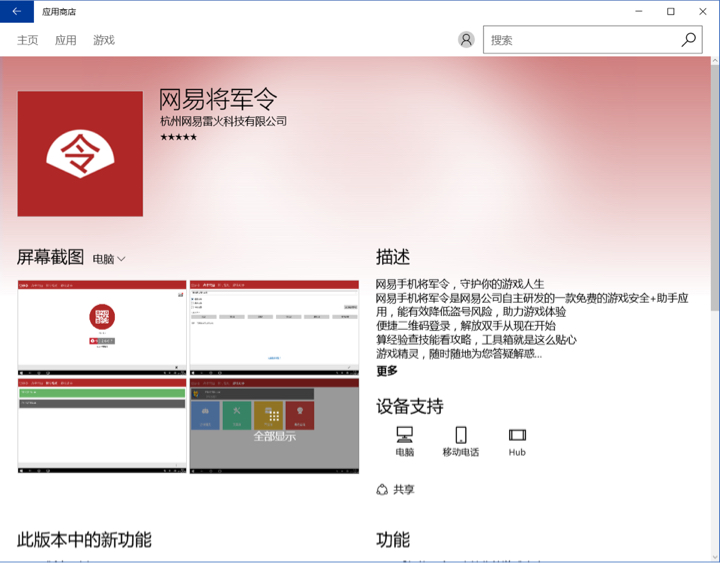Expand description with 更多 link
720x563 pixels.
click(x=387, y=371)
